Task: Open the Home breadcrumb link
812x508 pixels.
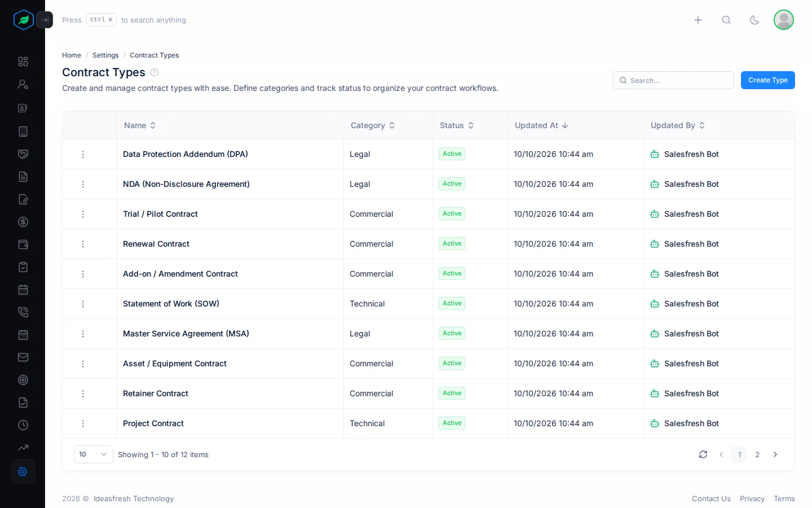Action: 72,55
